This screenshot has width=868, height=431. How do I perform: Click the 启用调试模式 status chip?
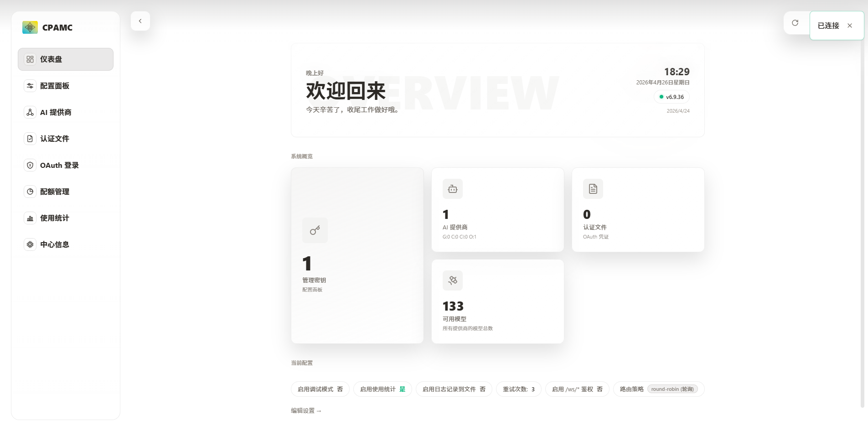[320, 389]
